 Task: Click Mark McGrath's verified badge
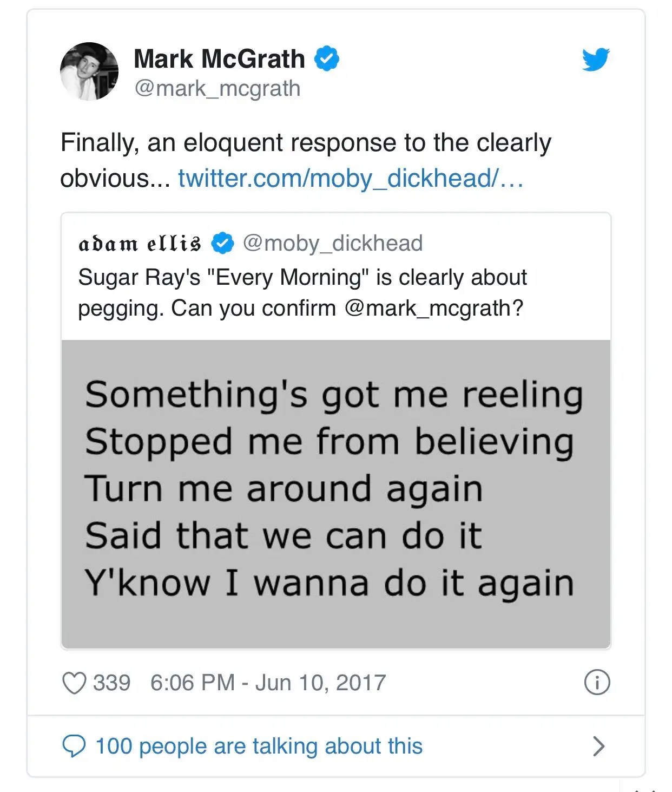pyautogui.click(x=327, y=58)
